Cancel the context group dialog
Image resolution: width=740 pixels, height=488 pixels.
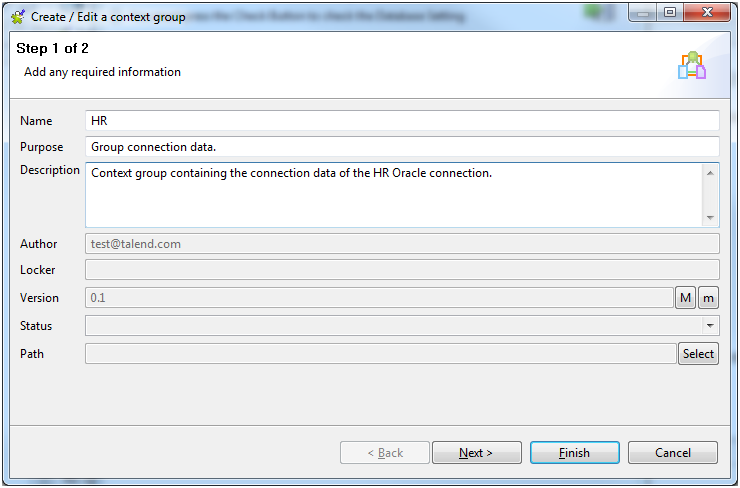point(673,453)
